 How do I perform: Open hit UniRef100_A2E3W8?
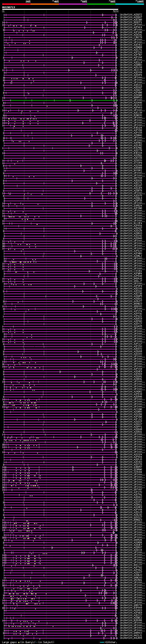[x=131, y=20]
